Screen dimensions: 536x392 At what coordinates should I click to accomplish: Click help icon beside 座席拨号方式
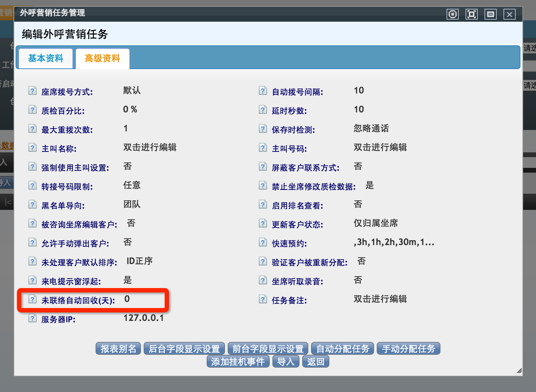coord(33,91)
